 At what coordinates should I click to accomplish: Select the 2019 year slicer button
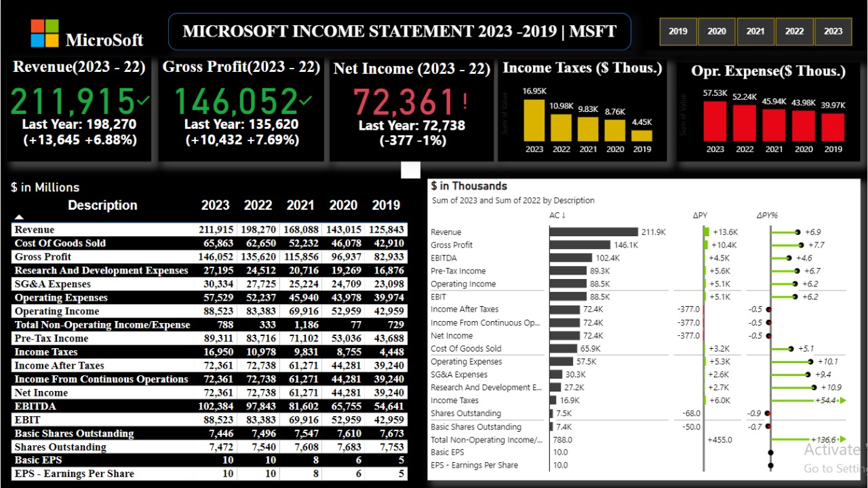click(x=677, y=31)
